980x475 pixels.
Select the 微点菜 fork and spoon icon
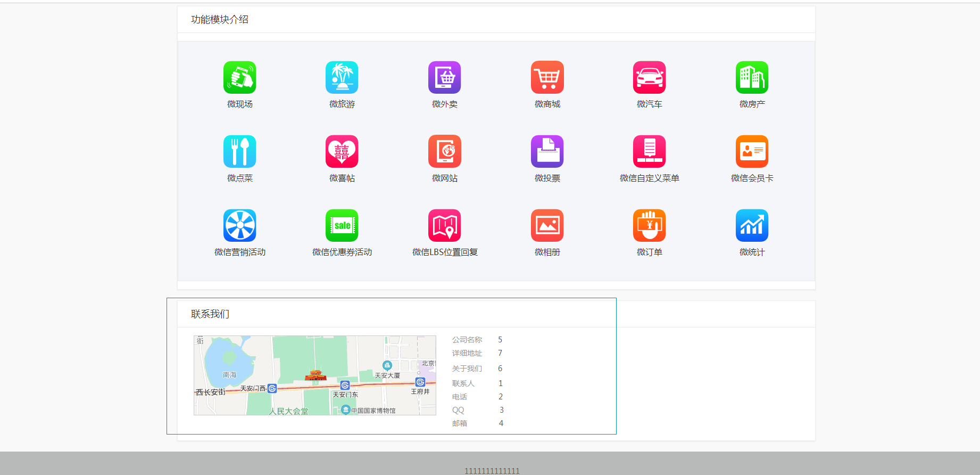(239, 151)
